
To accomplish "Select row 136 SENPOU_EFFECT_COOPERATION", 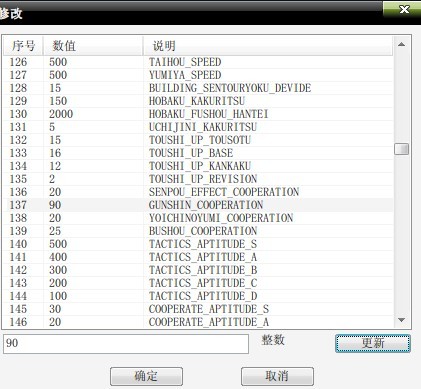I will tap(198, 192).
